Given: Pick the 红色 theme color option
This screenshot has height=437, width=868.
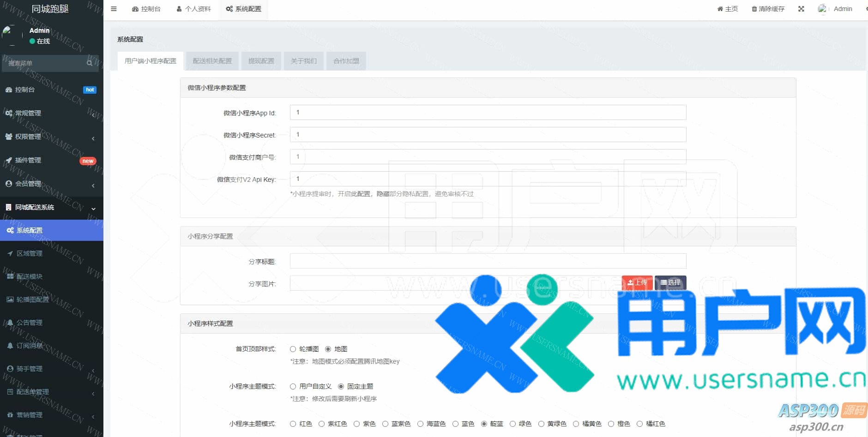Looking at the screenshot, I should point(293,424).
